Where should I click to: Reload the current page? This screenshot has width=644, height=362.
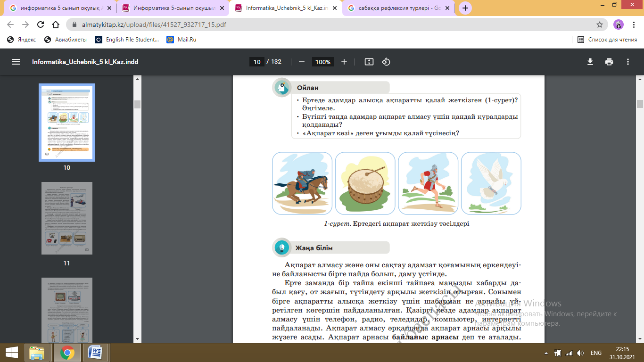point(41,25)
